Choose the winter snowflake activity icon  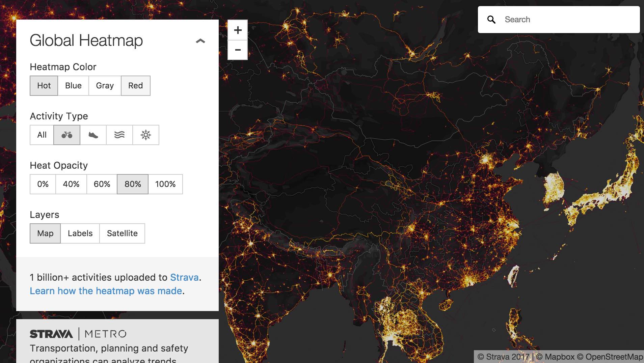tap(146, 135)
